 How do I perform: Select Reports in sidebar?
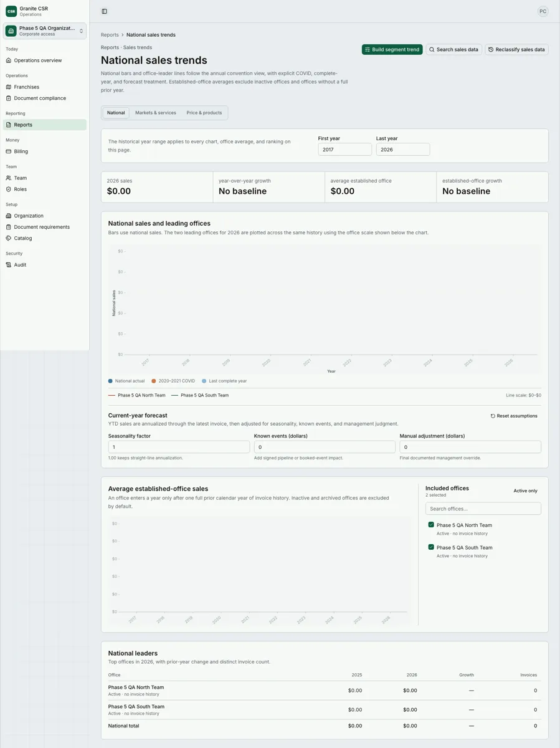[x=45, y=125]
